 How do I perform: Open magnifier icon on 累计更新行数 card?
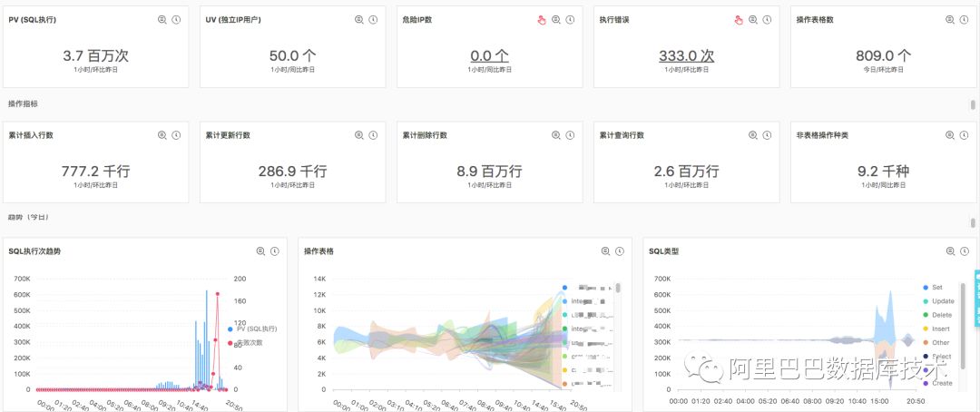coord(358,135)
